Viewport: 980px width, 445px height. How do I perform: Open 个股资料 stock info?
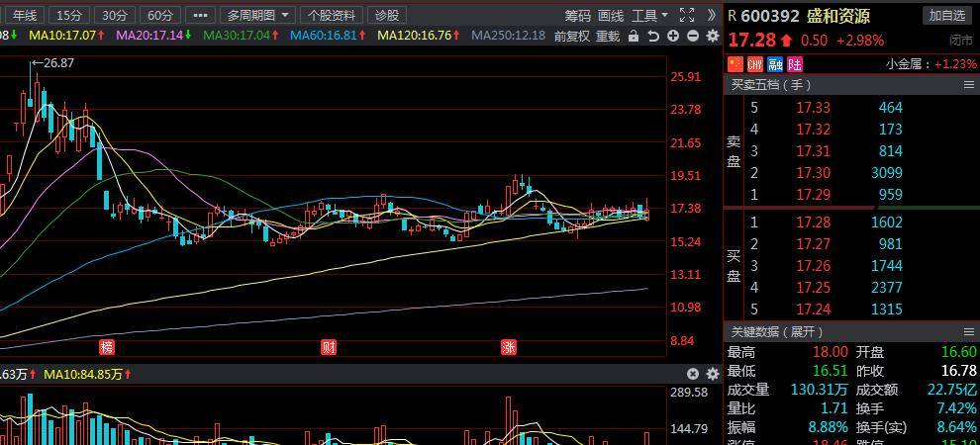pyautogui.click(x=331, y=15)
